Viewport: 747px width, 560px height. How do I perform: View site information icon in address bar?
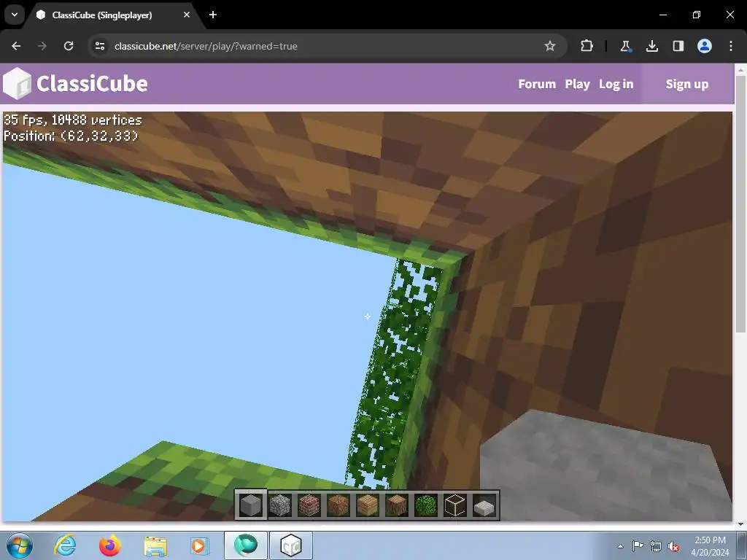coord(99,46)
